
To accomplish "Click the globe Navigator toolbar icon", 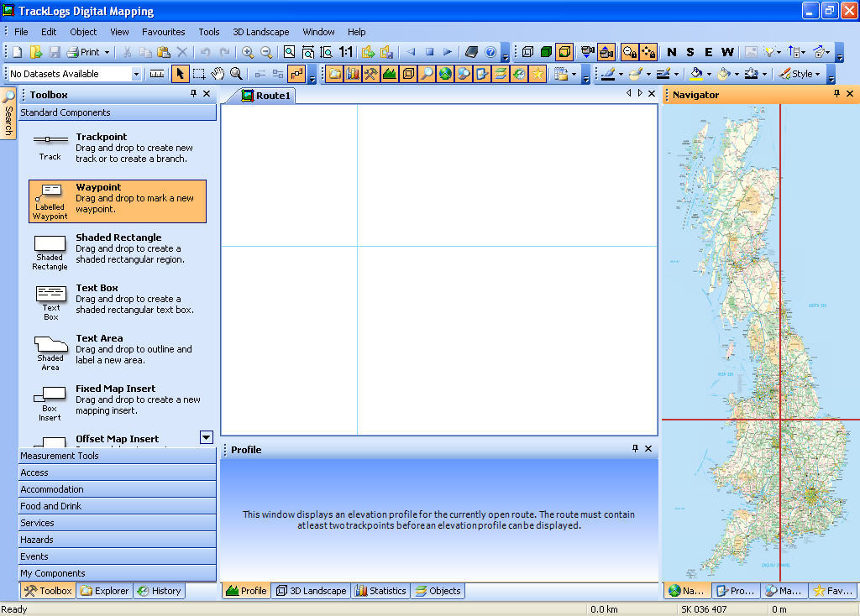I will click(445, 74).
